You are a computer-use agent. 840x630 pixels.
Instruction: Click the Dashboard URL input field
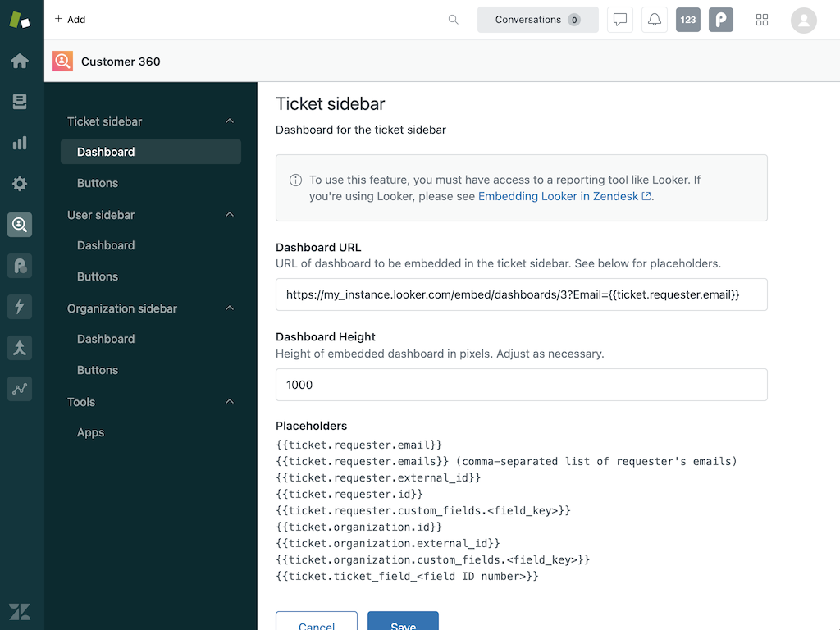[521, 294]
